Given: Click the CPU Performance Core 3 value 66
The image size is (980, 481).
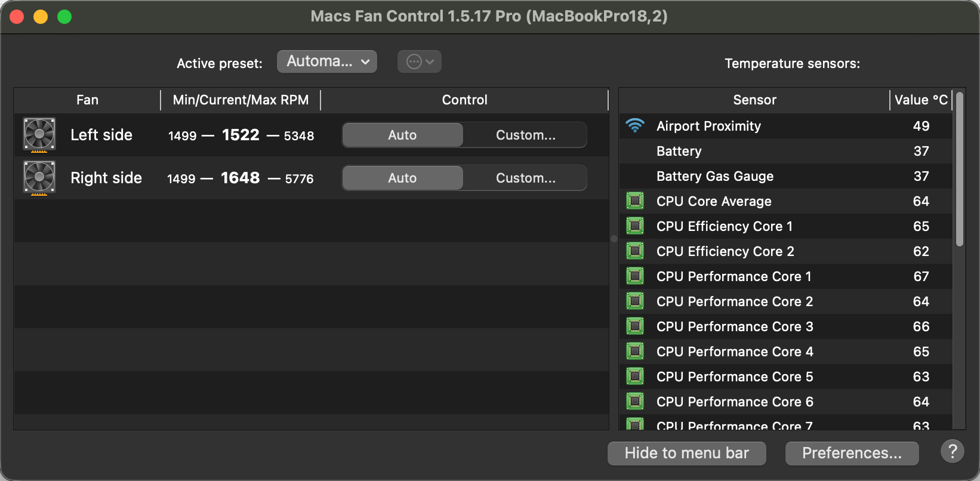Looking at the screenshot, I should pyautogui.click(x=921, y=326).
